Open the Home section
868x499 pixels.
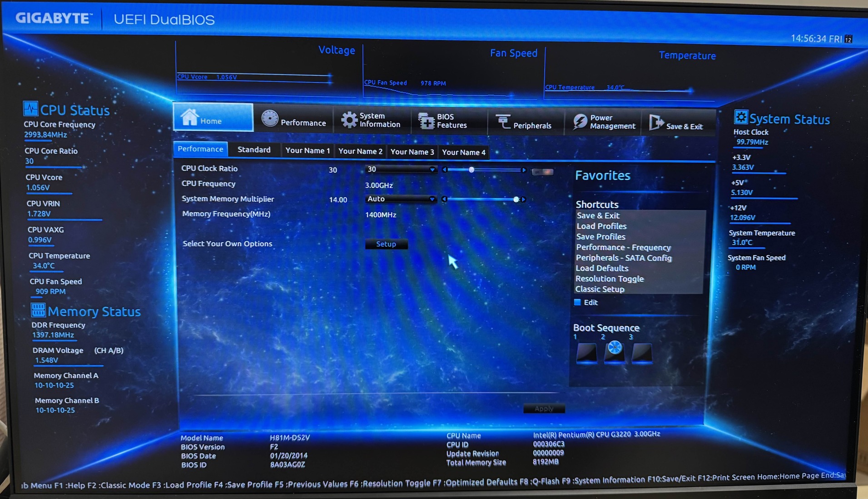(x=213, y=117)
